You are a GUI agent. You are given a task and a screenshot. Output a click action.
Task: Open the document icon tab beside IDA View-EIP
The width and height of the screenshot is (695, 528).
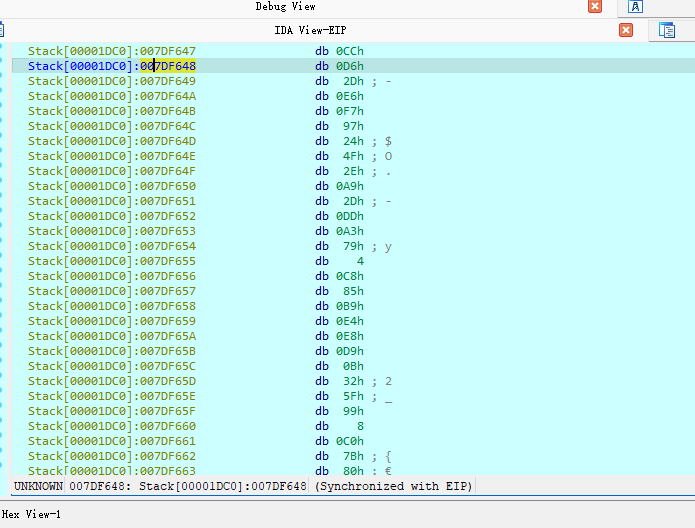[x=667, y=30]
